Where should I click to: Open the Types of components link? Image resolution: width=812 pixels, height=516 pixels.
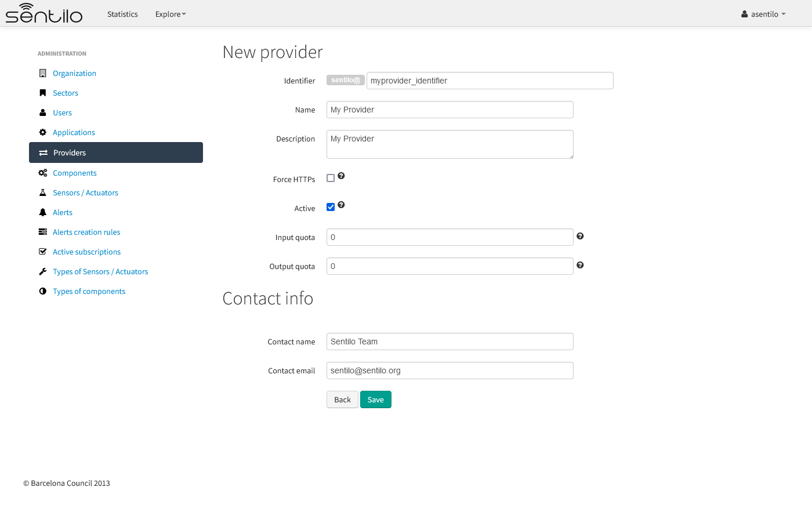[89, 291]
